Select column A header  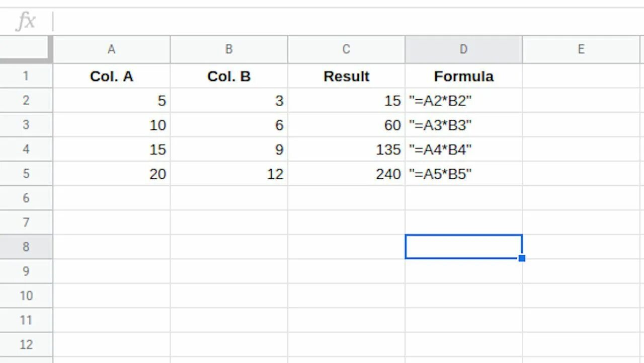(112, 49)
